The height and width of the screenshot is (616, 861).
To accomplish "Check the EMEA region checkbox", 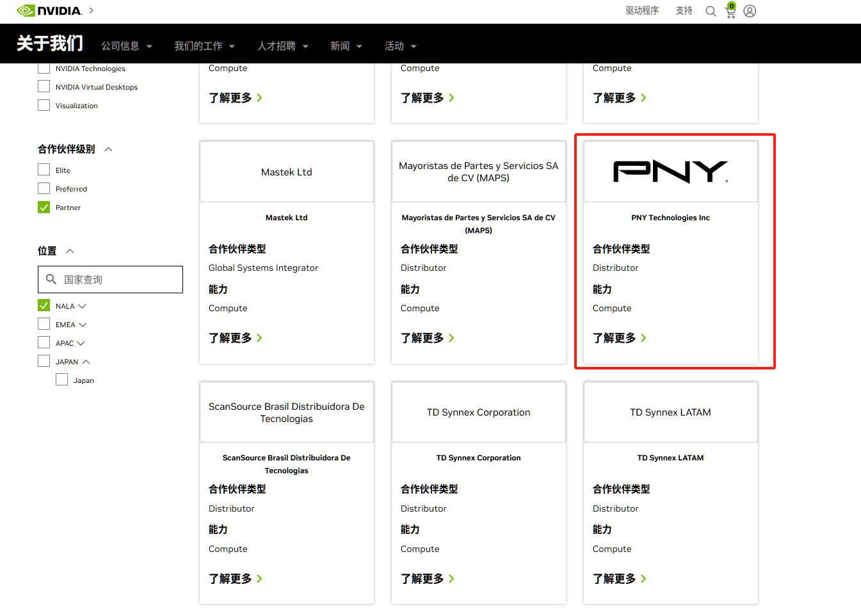I will pyautogui.click(x=44, y=324).
